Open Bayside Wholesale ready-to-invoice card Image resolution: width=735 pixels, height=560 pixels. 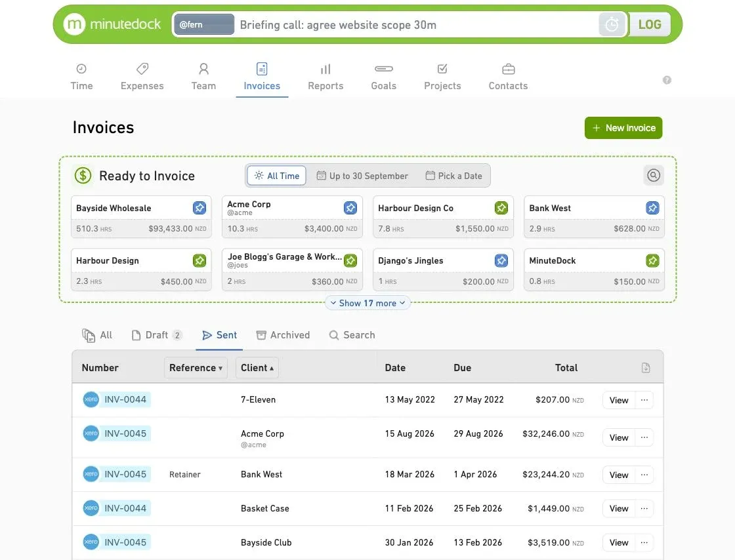click(141, 217)
